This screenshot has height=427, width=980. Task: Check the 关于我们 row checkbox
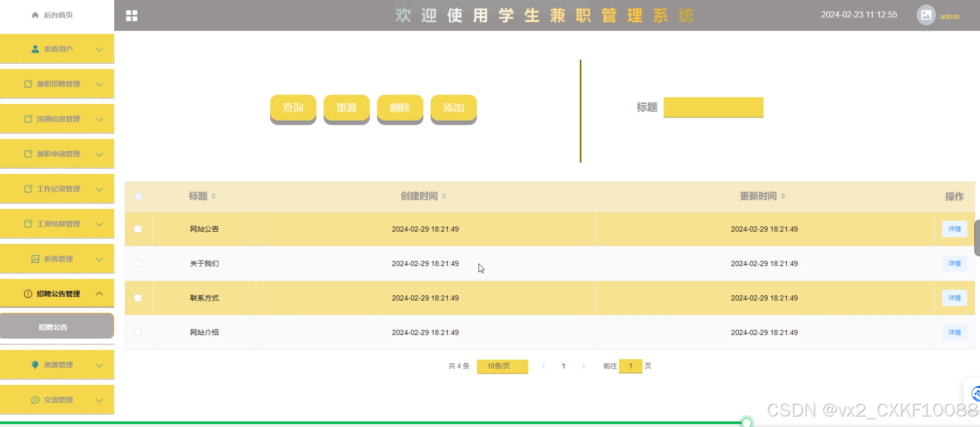click(x=138, y=263)
